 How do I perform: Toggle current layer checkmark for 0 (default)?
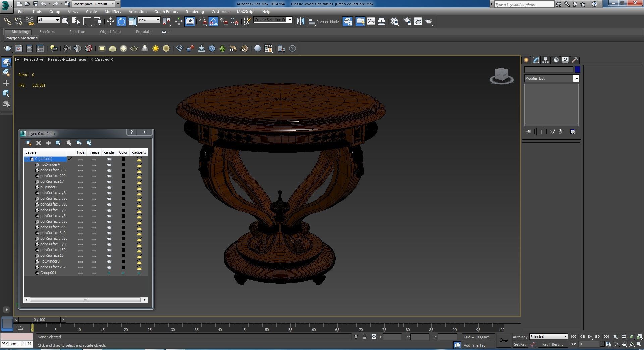click(x=70, y=159)
